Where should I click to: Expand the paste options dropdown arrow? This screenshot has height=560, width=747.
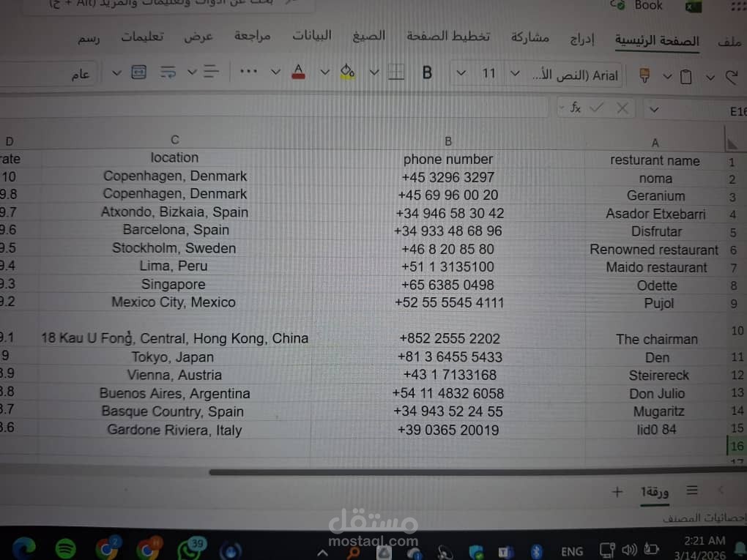[x=667, y=76]
